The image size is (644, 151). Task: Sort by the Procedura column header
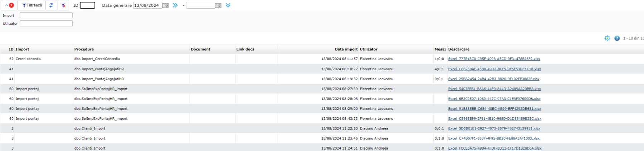tap(84, 49)
